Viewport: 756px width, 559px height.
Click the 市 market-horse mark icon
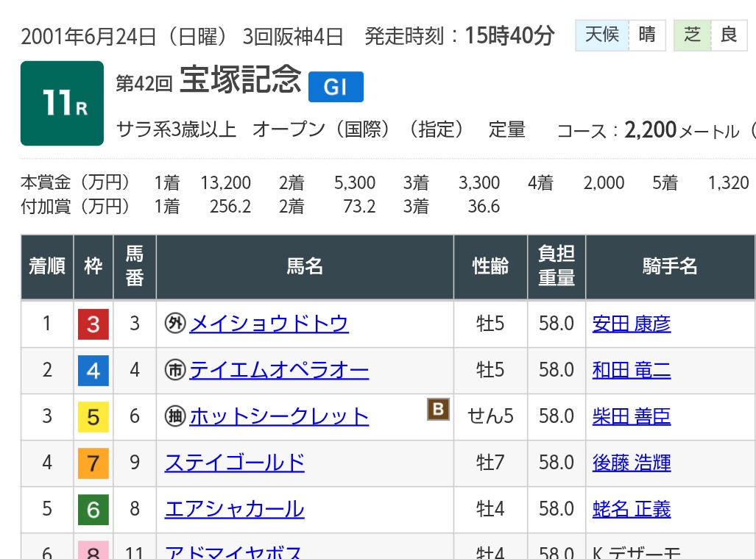(175, 370)
